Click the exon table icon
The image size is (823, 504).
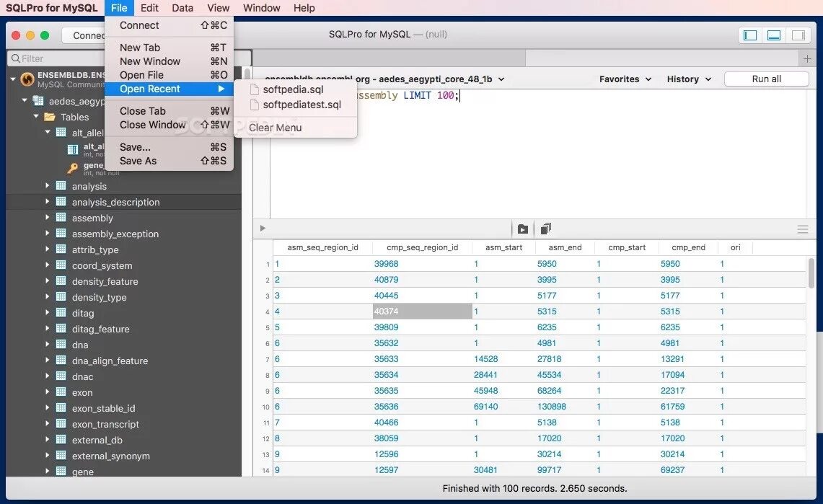pyautogui.click(x=61, y=392)
